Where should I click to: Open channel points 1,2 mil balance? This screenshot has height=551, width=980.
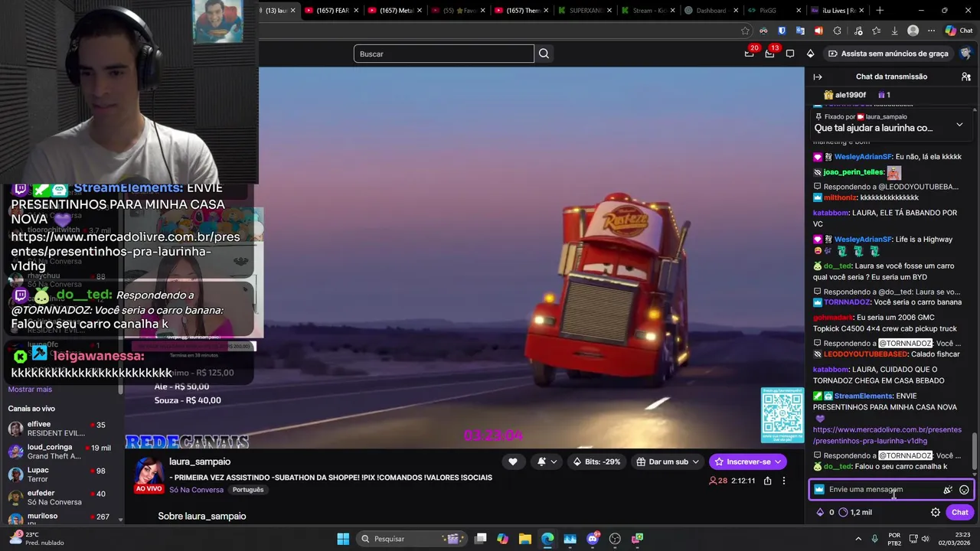point(855,512)
